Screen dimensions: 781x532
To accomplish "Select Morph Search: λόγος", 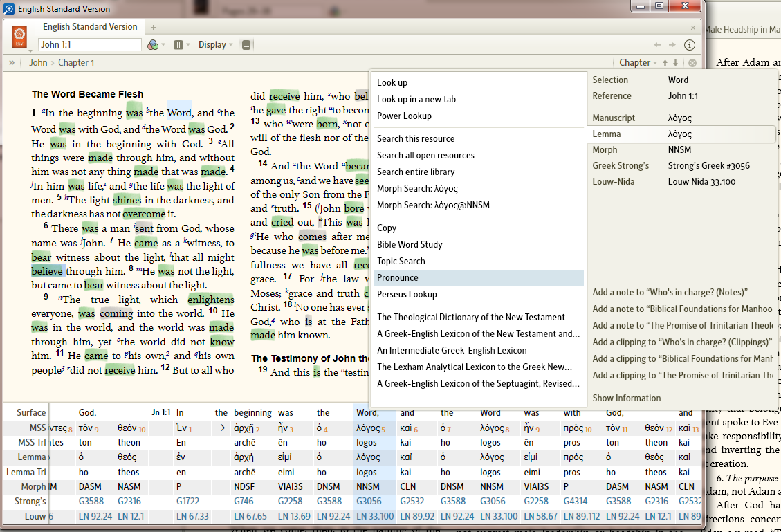I will (479, 188).
